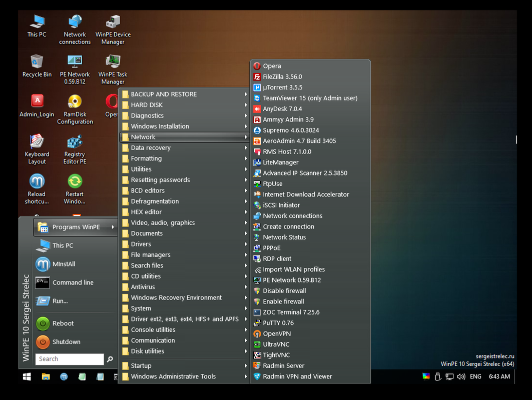Screen dimensions: 532x400
Task: Open the Opera browser entry icon
Action: pyautogui.click(x=257, y=66)
